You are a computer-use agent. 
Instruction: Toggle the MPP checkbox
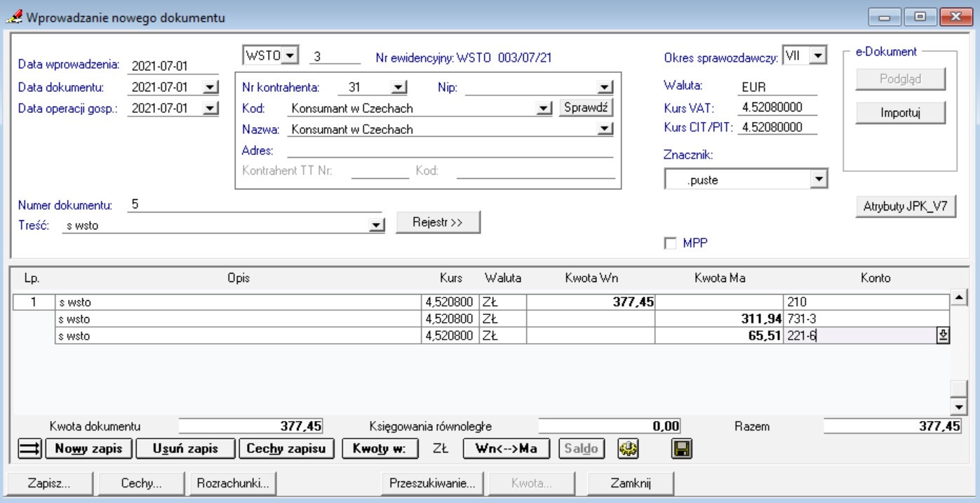point(669,243)
